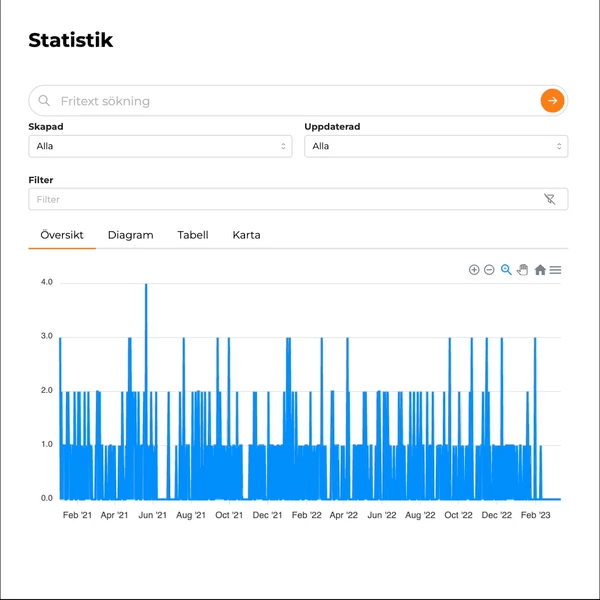Open the chart hamburger menu
The image size is (600, 600).
pos(555,270)
